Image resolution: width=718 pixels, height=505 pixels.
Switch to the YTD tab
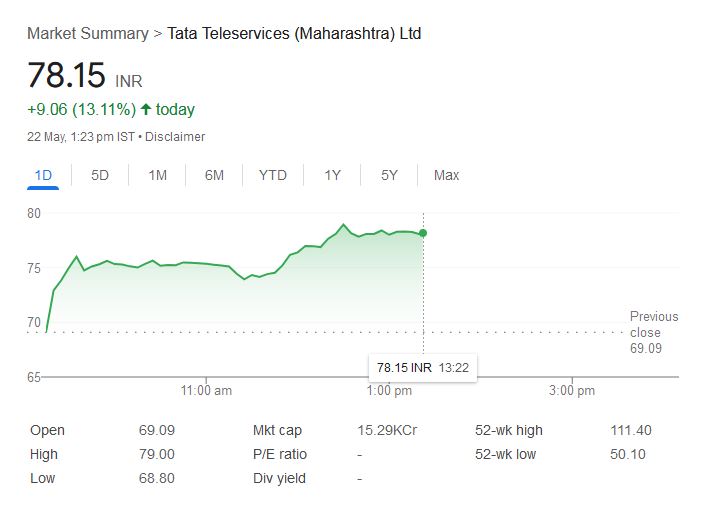coord(272,175)
